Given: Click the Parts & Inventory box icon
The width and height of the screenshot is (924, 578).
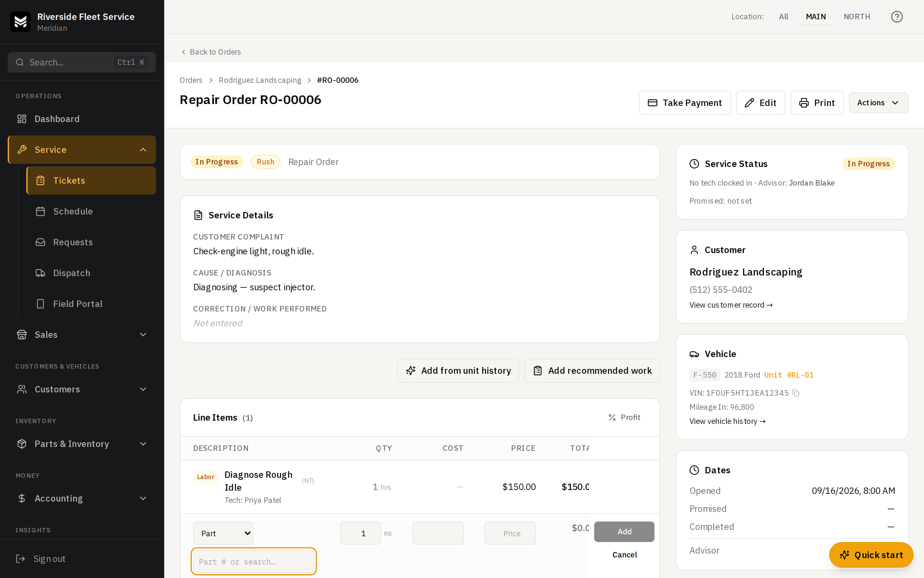Looking at the screenshot, I should pos(22,444).
